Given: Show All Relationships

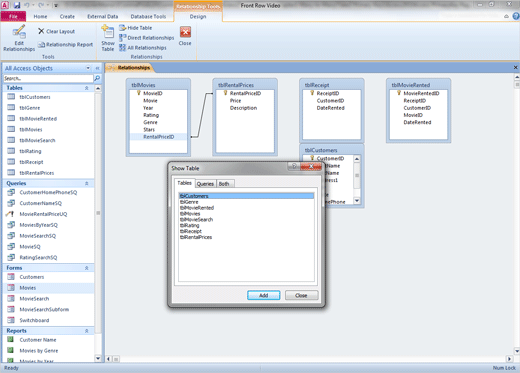Looking at the screenshot, I should click(x=143, y=48).
